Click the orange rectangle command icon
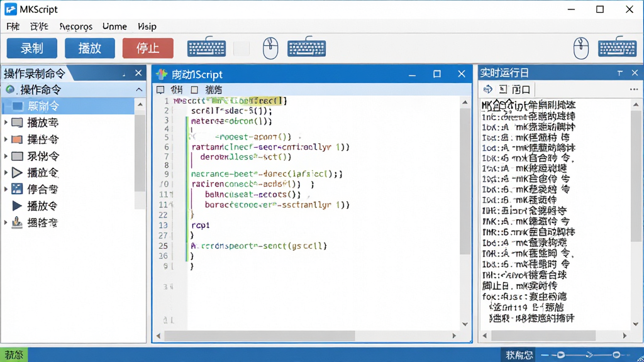The width and height of the screenshot is (644, 362). [17, 139]
